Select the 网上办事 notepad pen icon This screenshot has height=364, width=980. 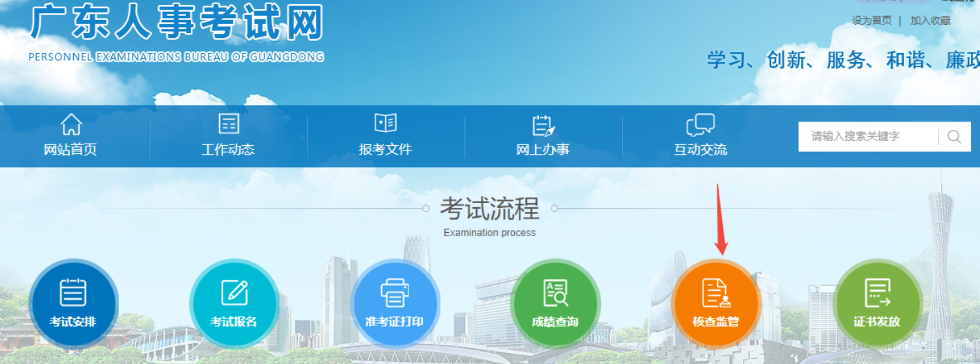click(543, 125)
